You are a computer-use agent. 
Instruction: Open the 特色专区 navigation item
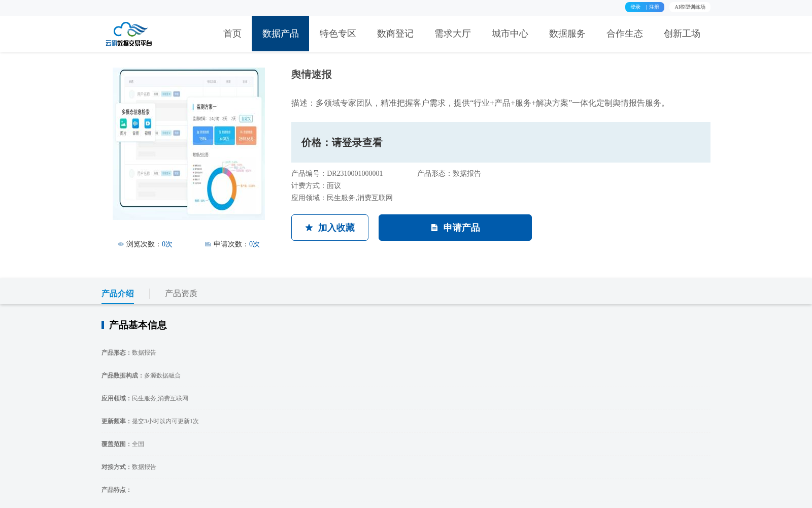[338, 34]
